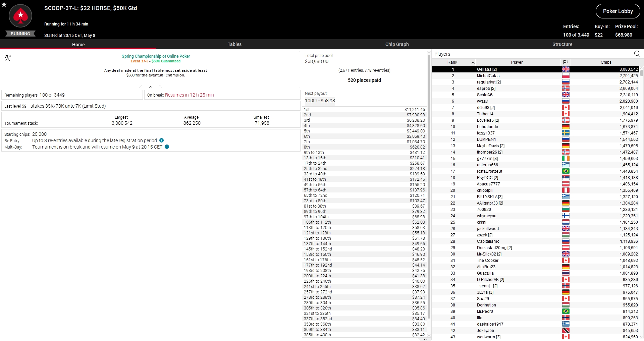Click the Trinidad flag beside JokeyJoe
The image size is (644, 341).
566,331
